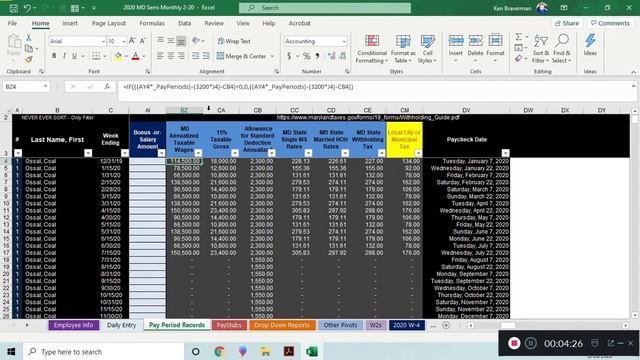Image resolution: width=640 pixels, height=360 pixels.
Task: Toggle Italic formatting
Action: [x=64, y=56]
